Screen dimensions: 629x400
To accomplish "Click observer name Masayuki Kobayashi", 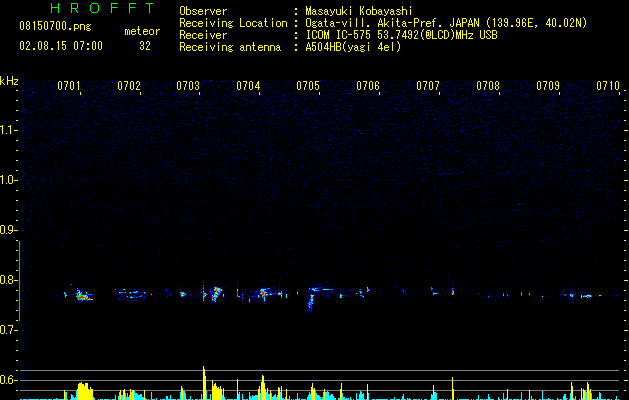I will coord(359,11).
